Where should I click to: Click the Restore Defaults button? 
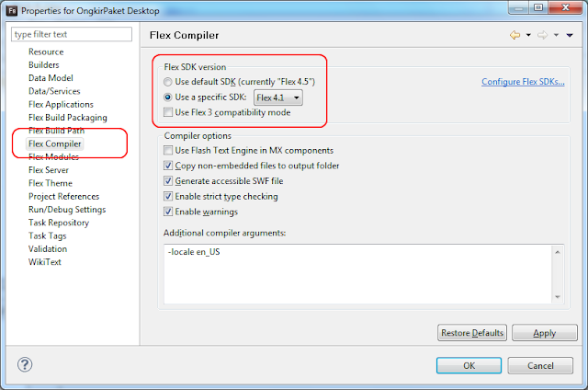point(472,333)
